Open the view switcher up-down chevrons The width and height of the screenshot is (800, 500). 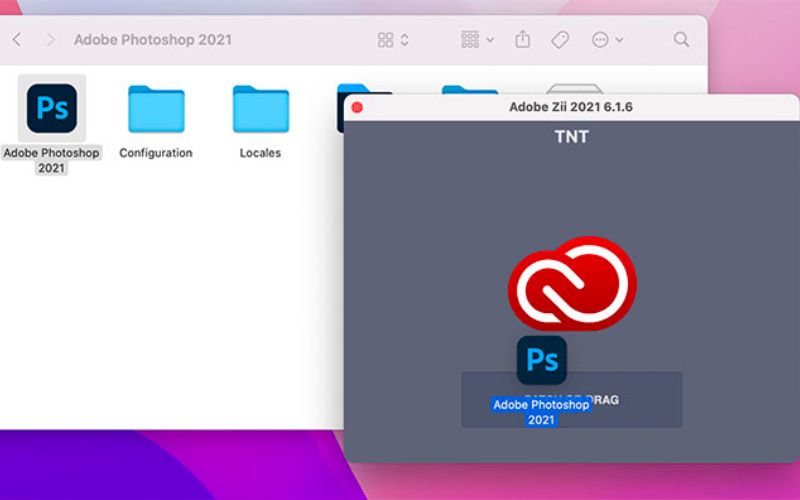pos(405,40)
